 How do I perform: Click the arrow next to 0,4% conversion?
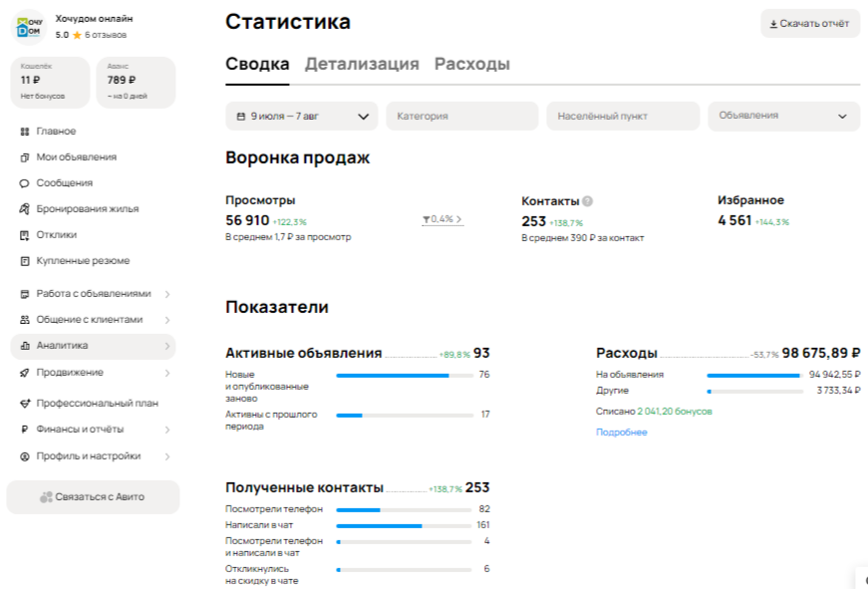tap(458, 219)
